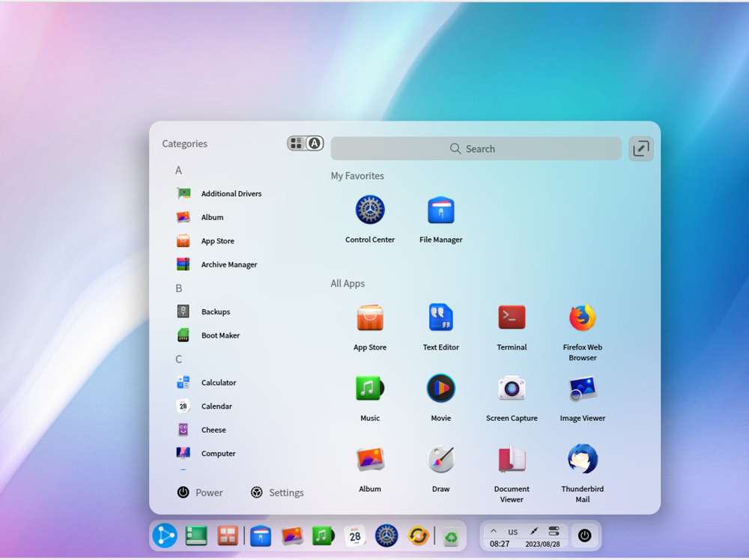Open launcher Settings

tap(277, 493)
